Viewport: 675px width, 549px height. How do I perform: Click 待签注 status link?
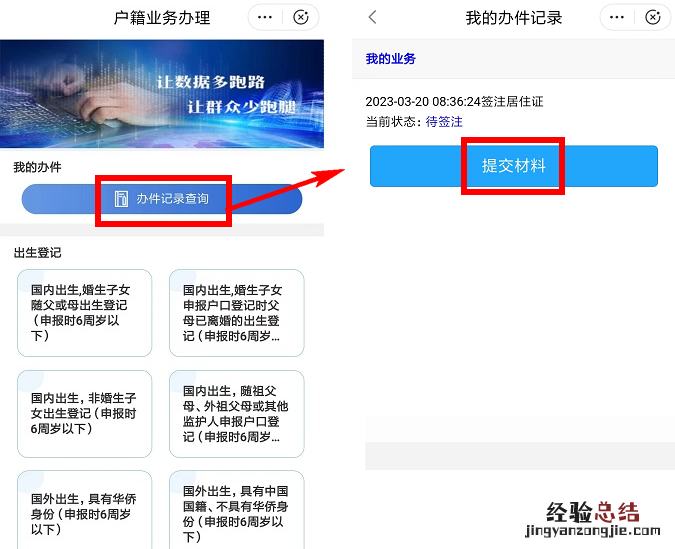click(x=444, y=122)
